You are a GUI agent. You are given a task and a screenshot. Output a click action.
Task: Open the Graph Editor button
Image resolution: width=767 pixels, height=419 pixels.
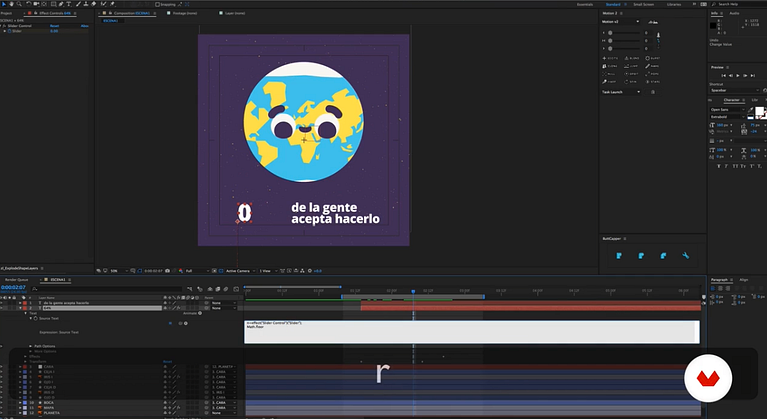click(236, 289)
